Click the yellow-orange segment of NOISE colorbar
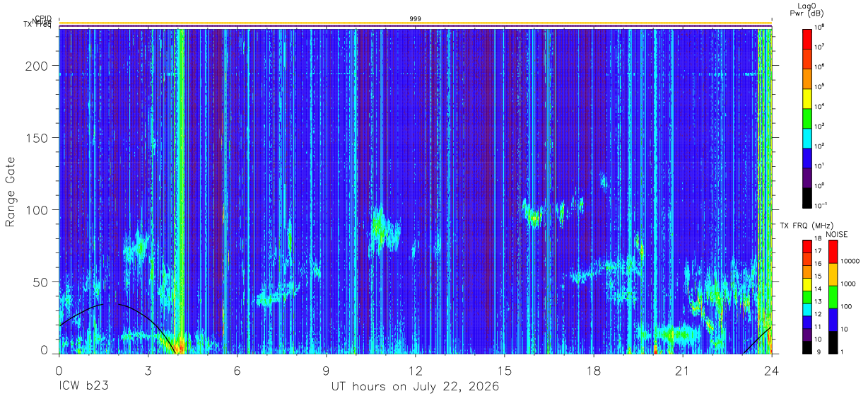The height and width of the screenshot is (401, 868). point(833,274)
